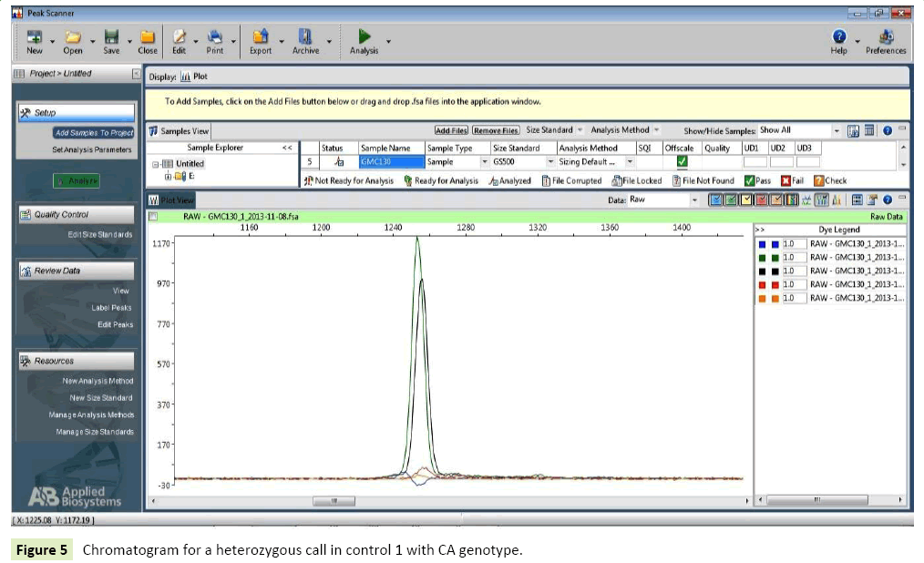Switch to the Samples View tab
924x563 pixels.
(x=180, y=131)
